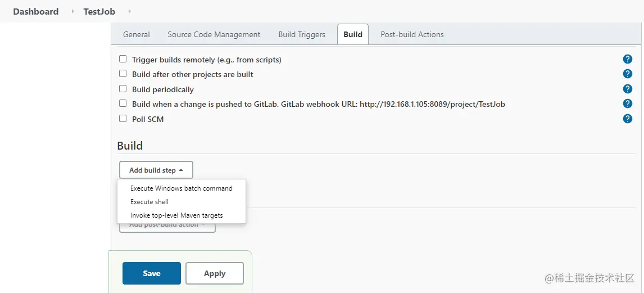Go to Post-build Actions tab
This screenshot has height=293, width=644.
pyautogui.click(x=412, y=34)
